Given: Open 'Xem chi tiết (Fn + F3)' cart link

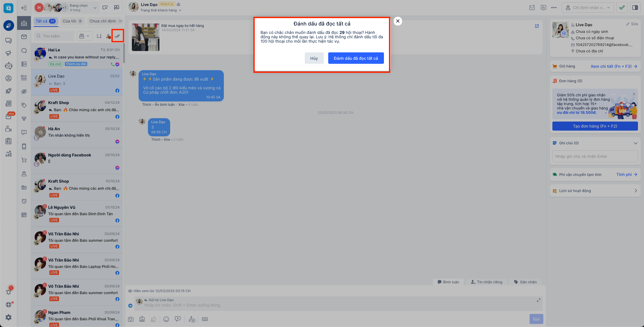Looking at the screenshot, I should coord(614,66).
